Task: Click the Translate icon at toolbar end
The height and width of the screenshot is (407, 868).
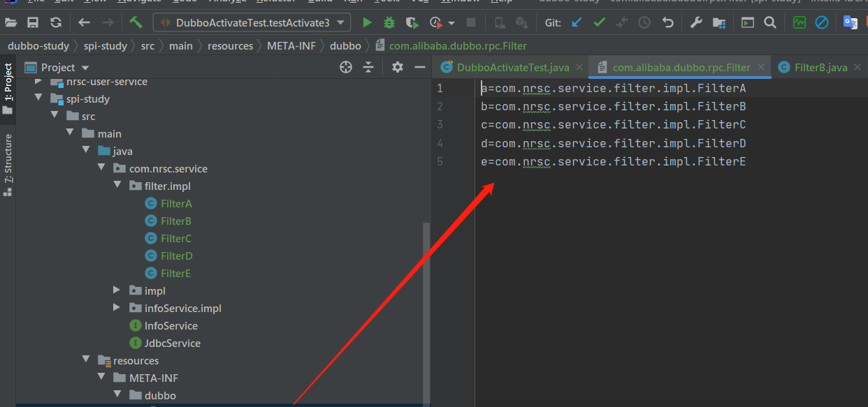Action: [851, 22]
